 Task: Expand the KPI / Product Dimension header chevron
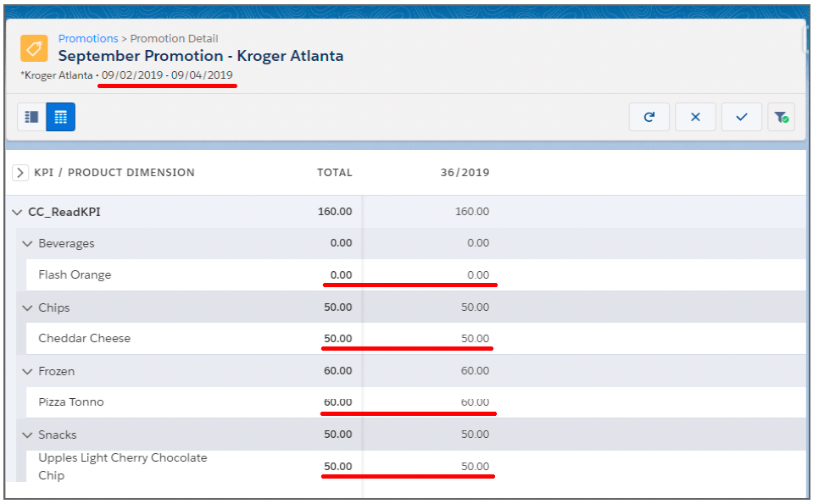coord(19,173)
